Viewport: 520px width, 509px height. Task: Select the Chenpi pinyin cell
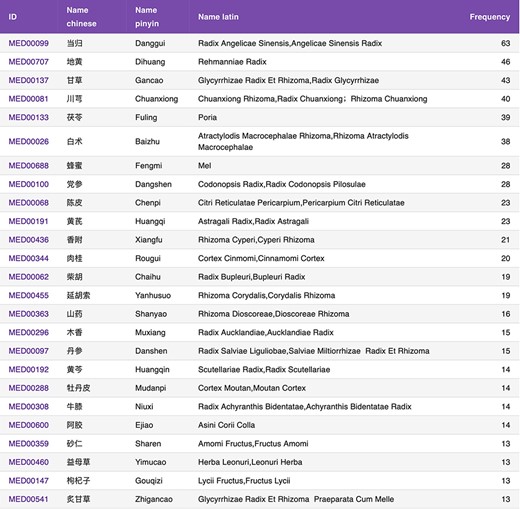tap(148, 203)
